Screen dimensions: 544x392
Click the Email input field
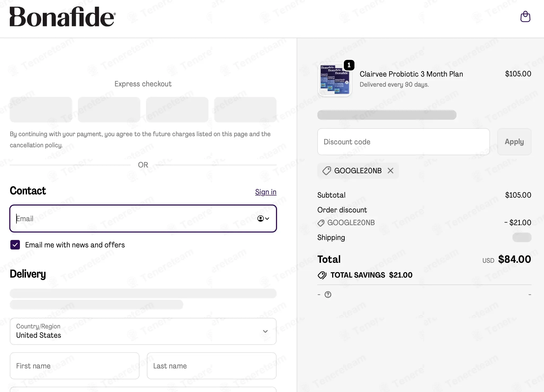(133, 219)
